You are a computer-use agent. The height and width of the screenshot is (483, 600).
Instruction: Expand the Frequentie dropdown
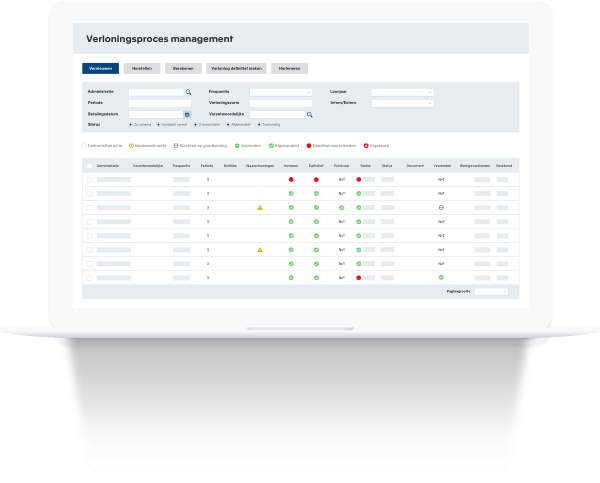pyautogui.click(x=280, y=92)
